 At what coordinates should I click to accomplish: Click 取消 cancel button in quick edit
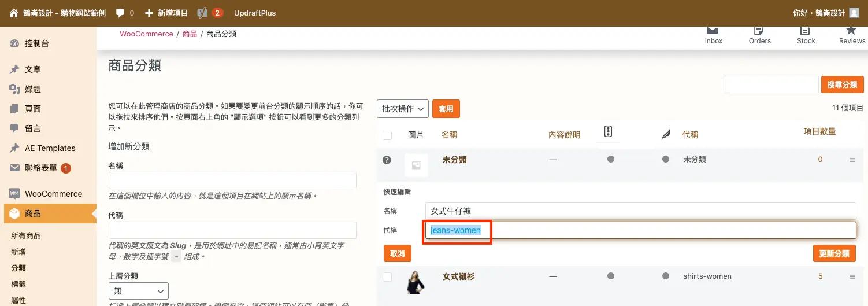pos(397,253)
